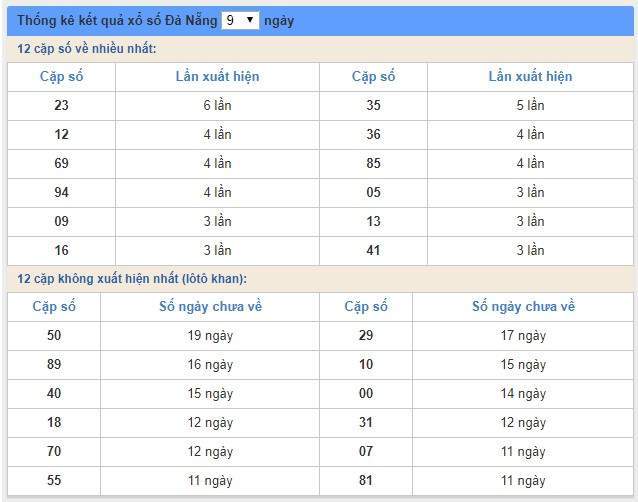Click pair number 85

click(373, 163)
